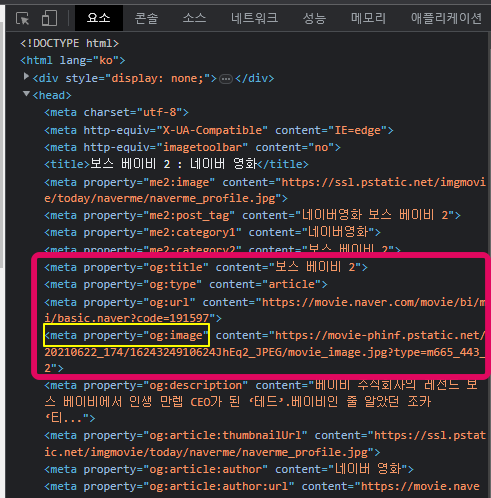Open the 성능 tab
491x498 pixels.
tap(314, 18)
